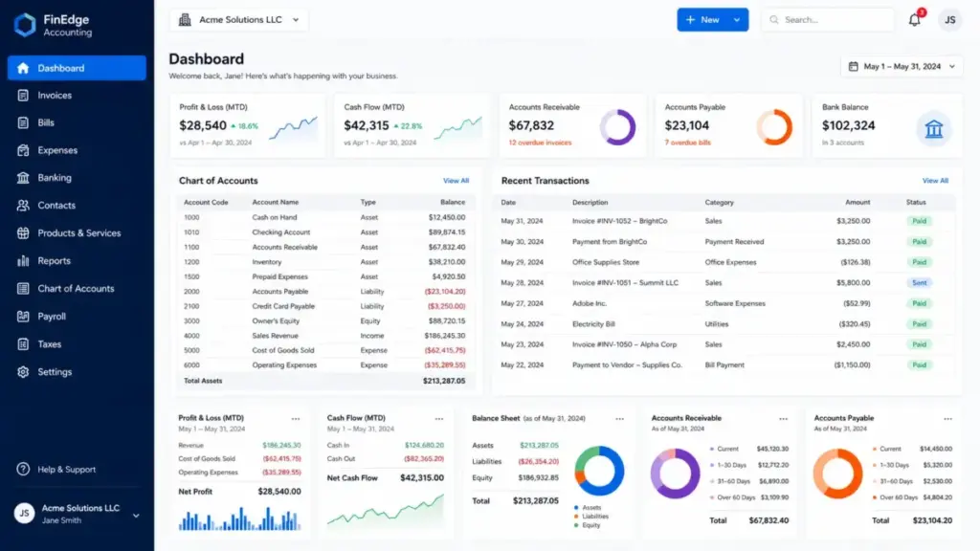Screen dimensions: 980x551
Task: Click the Balance column header
Action: click(x=453, y=203)
